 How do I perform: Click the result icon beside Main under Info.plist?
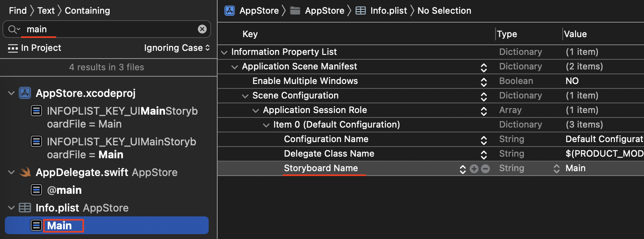(x=36, y=225)
